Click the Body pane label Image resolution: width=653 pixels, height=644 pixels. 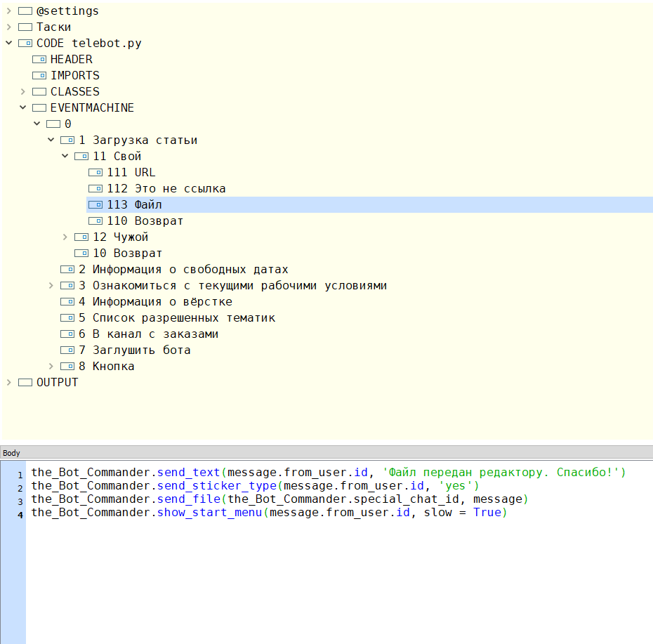pos(11,453)
